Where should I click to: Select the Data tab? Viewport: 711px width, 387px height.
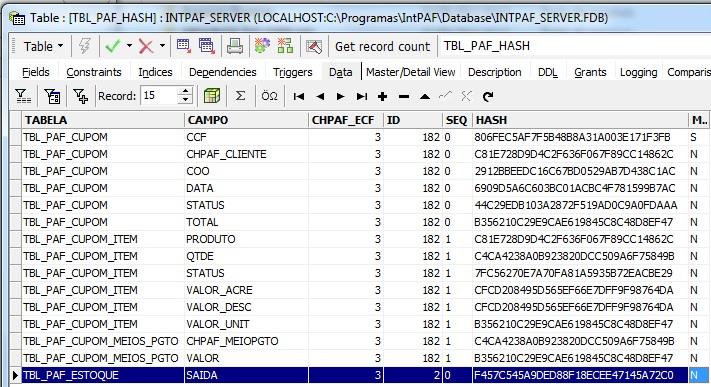click(341, 72)
